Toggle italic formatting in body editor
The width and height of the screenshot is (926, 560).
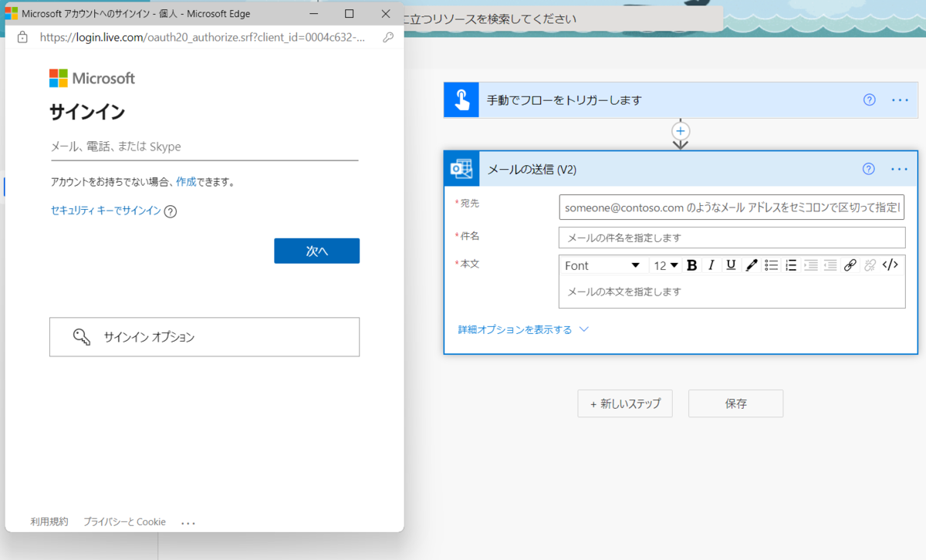point(711,265)
